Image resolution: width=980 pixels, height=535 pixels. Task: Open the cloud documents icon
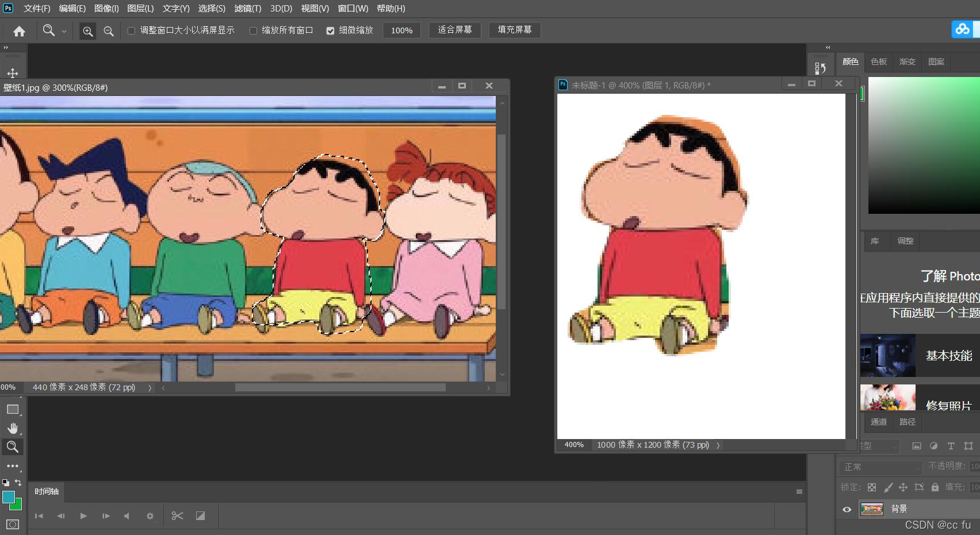[x=963, y=29]
